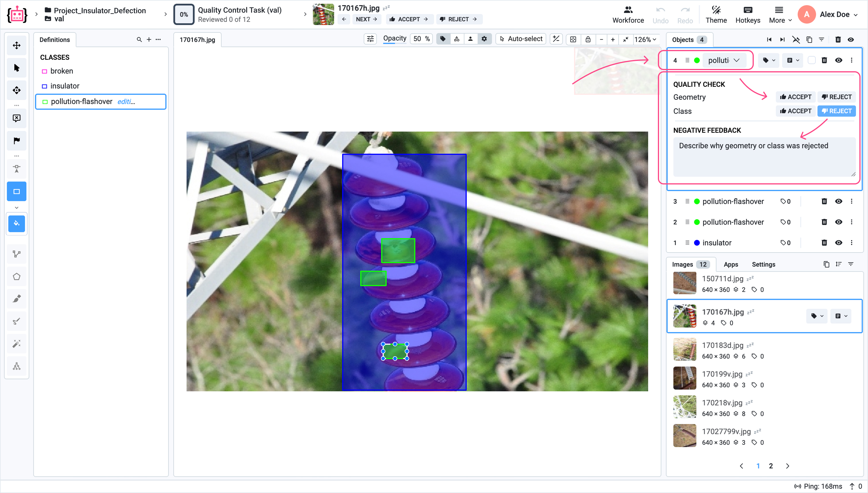
Task: Click the negative feedback text field
Action: [764, 156]
